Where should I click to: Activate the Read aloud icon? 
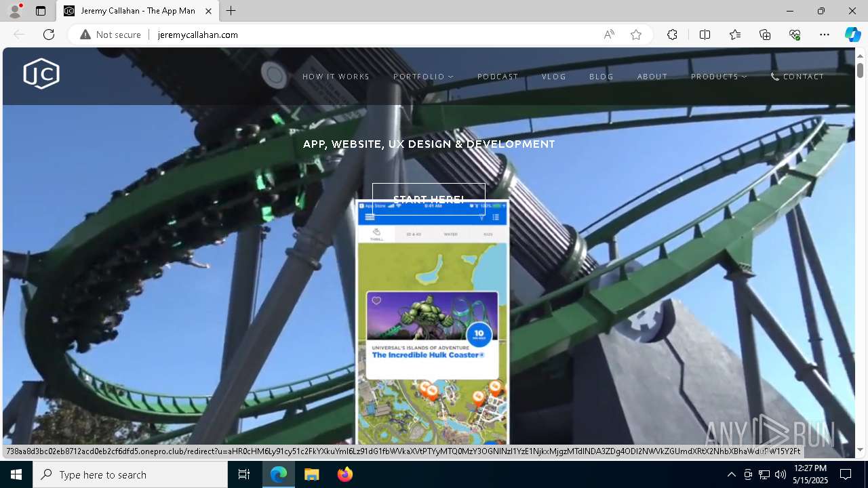click(x=609, y=35)
